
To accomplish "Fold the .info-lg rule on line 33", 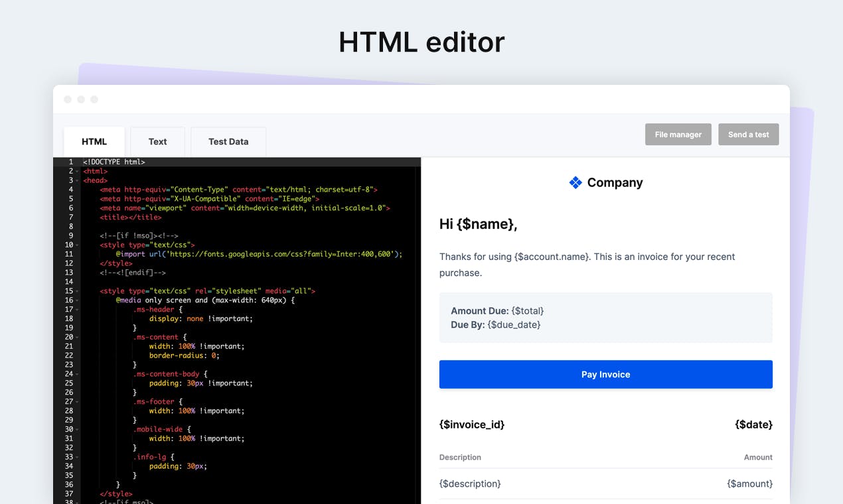I will pos(77,457).
